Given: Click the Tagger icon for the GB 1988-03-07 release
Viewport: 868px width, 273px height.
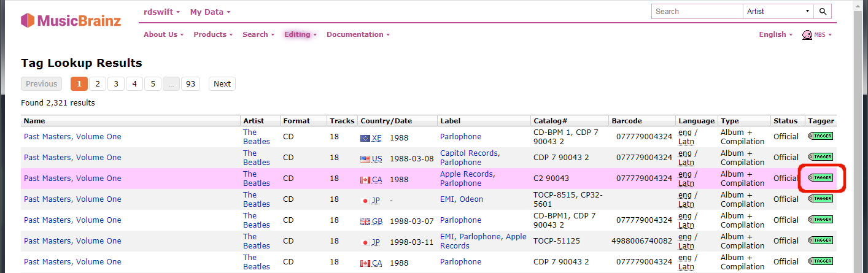Looking at the screenshot, I should coord(821,220).
